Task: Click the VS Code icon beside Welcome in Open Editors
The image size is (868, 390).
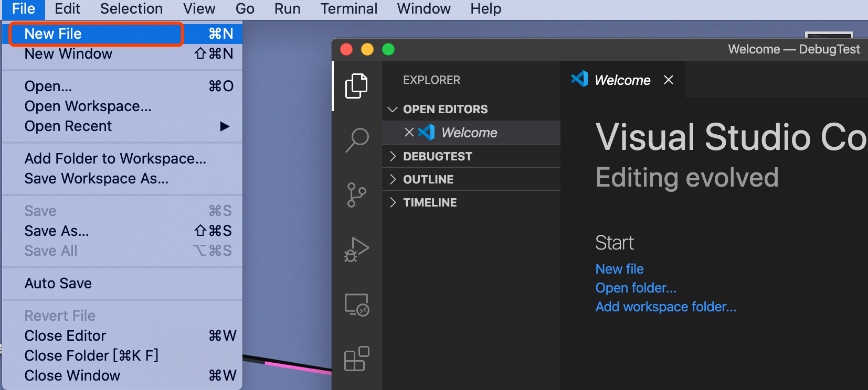Action: [427, 132]
